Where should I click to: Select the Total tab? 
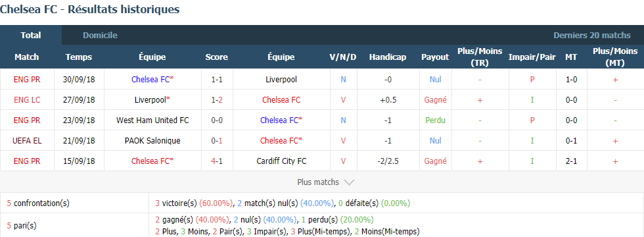[31, 36]
